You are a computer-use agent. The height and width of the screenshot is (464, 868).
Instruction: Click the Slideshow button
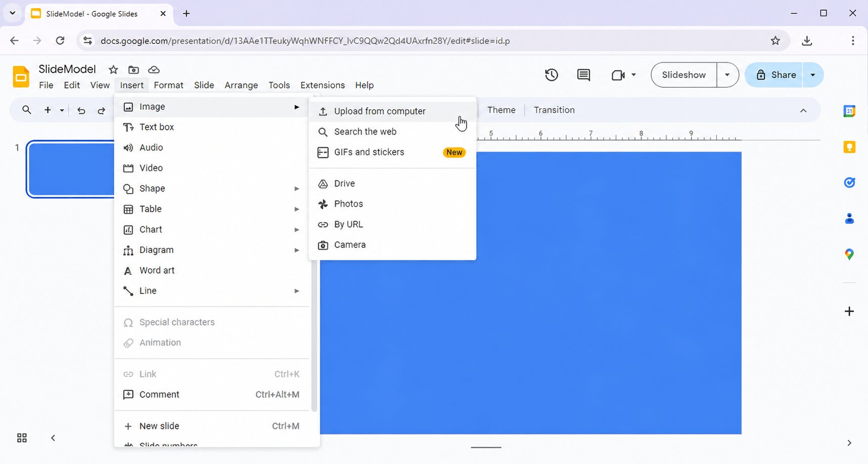[x=684, y=75]
